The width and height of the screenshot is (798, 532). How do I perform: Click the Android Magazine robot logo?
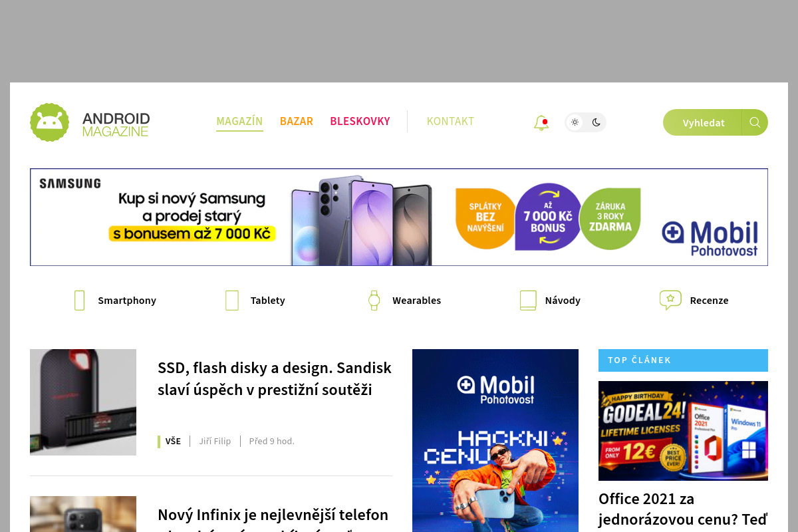click(x=49, y=122)
